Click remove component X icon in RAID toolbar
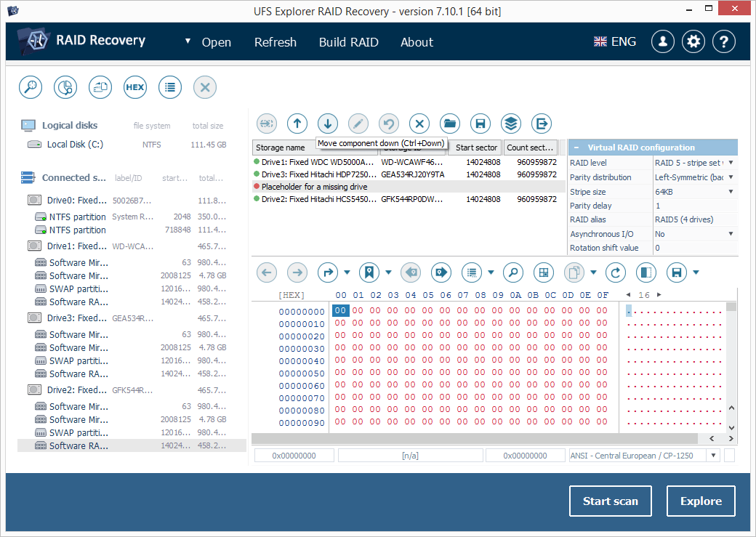 pos(419,124)
